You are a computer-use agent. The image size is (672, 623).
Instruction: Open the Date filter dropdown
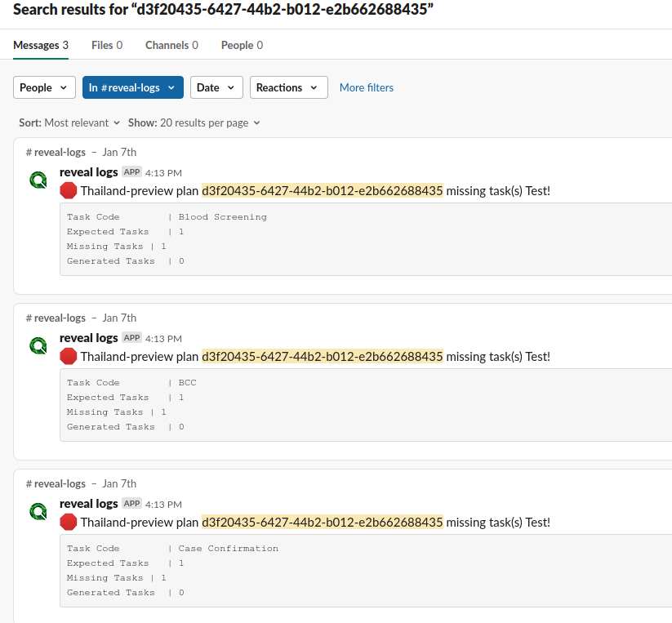click(216, 87)
